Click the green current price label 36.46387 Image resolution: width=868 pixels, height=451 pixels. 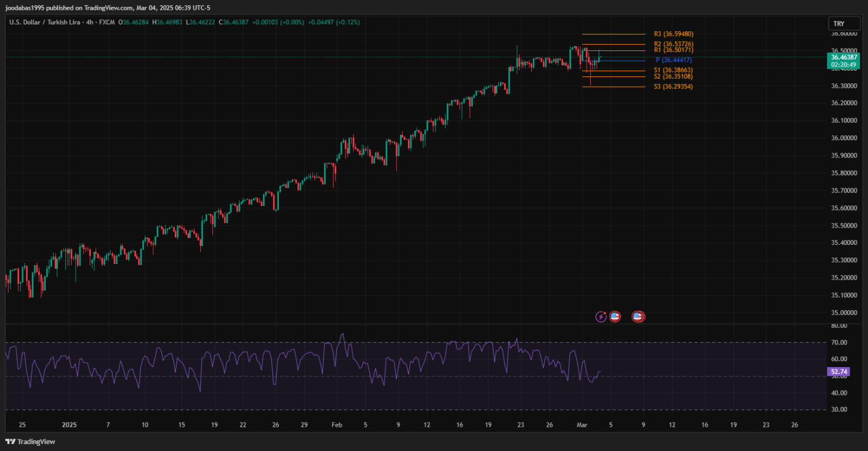click(x=843, y=57)
